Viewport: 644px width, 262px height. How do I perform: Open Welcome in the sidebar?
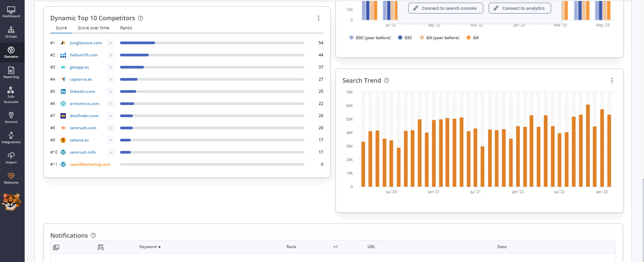point(11,178)
